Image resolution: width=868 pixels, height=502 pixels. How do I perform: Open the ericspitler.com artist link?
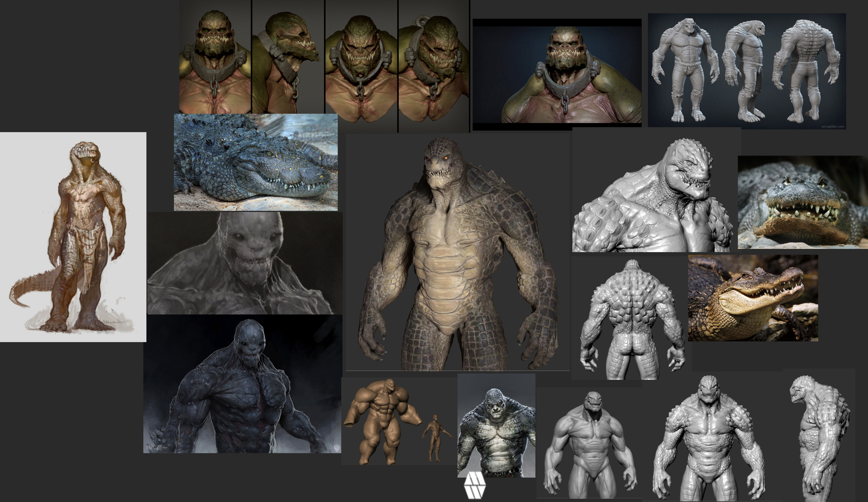833,127
